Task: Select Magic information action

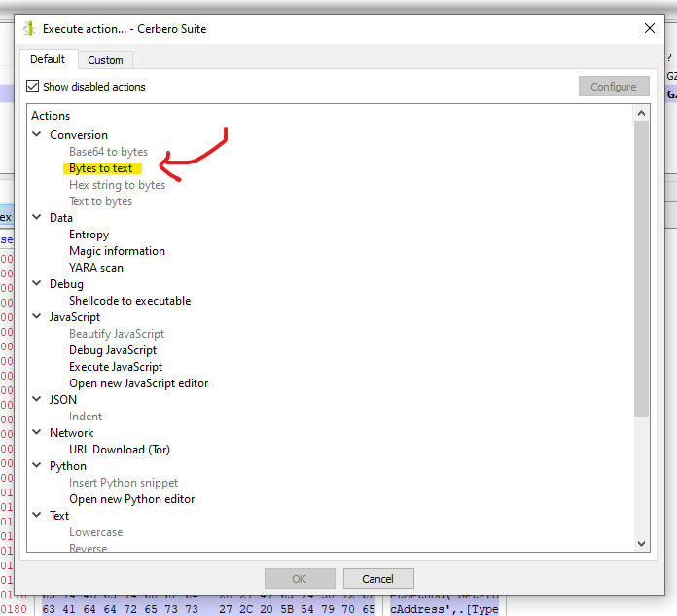Action: 117,251
